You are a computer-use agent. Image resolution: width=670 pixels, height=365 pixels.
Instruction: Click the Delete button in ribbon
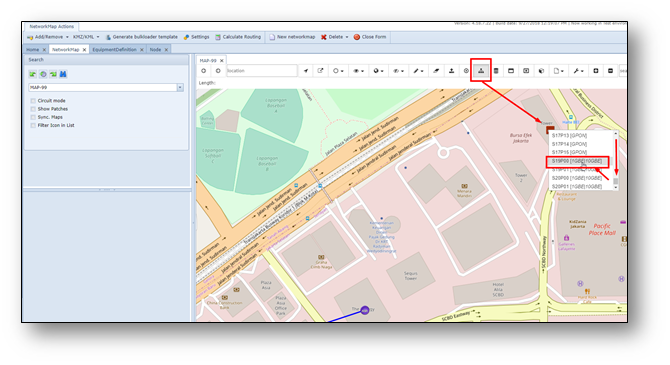(332, 37)
